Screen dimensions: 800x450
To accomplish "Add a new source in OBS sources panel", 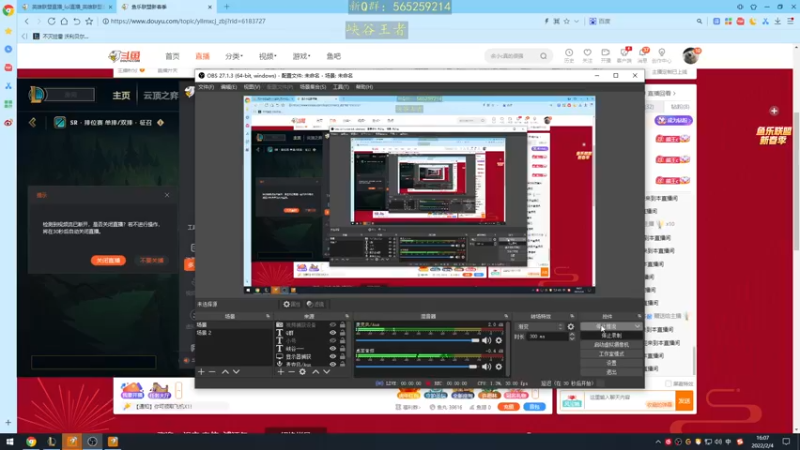I will click(280, 372).
